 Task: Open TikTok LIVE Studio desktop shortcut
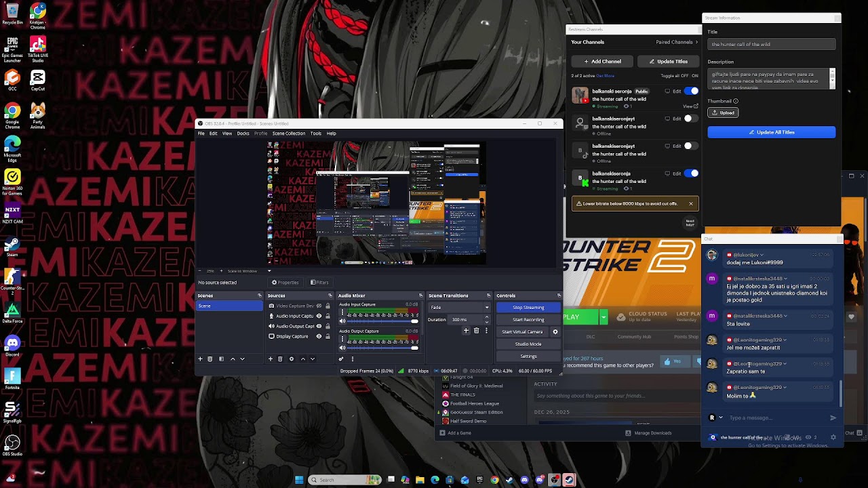(38, 49)
